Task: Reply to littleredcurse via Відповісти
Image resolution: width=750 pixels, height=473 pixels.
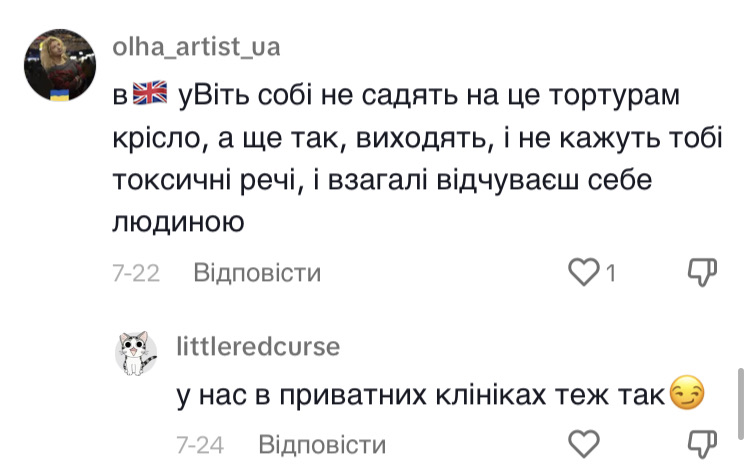Action: 321,443
